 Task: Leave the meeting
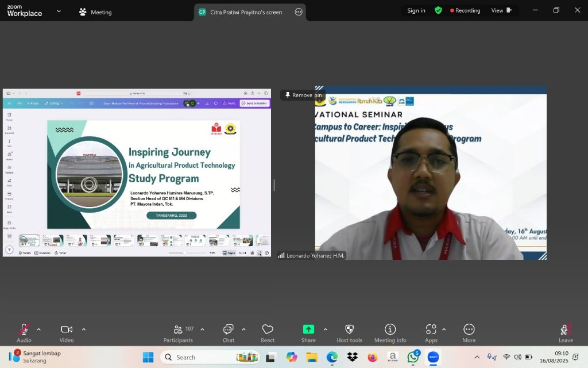566,331
